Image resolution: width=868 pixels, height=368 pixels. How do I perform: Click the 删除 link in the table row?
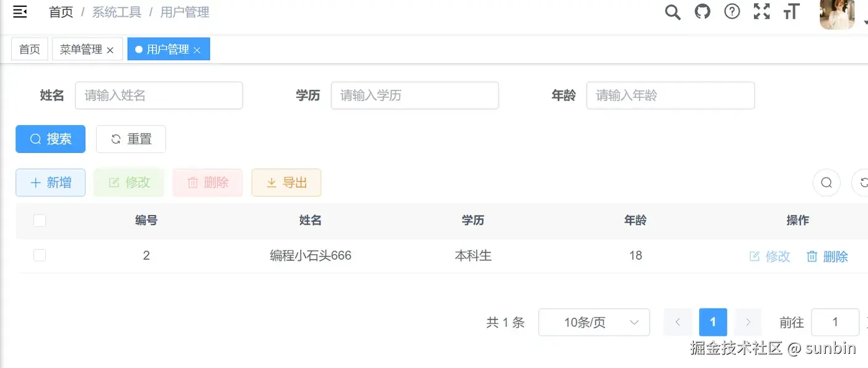827,256
